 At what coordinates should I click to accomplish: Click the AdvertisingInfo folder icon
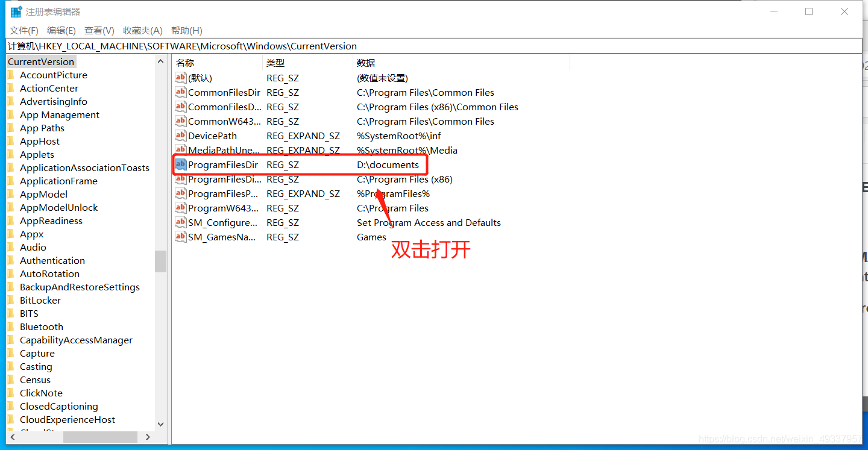(x=10, y=101)
